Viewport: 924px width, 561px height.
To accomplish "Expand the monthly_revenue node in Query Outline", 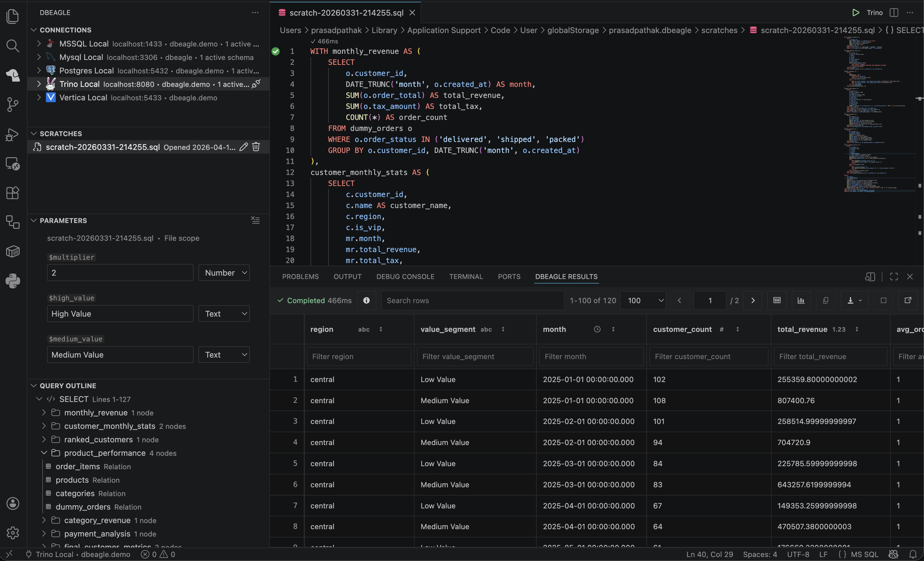I will click(44, 413).
